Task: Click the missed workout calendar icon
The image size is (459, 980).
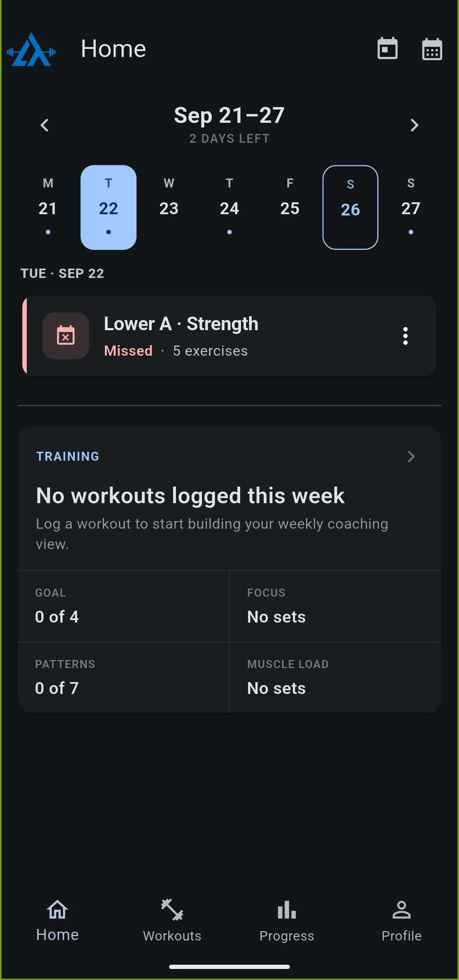Action: click(x=66, y=336)
